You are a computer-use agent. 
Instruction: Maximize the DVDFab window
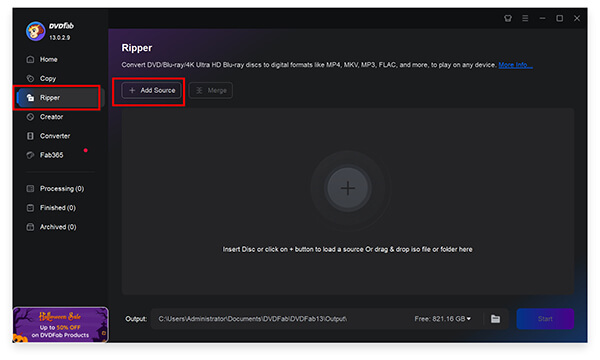pyautogui.click(x=559, y=18)
